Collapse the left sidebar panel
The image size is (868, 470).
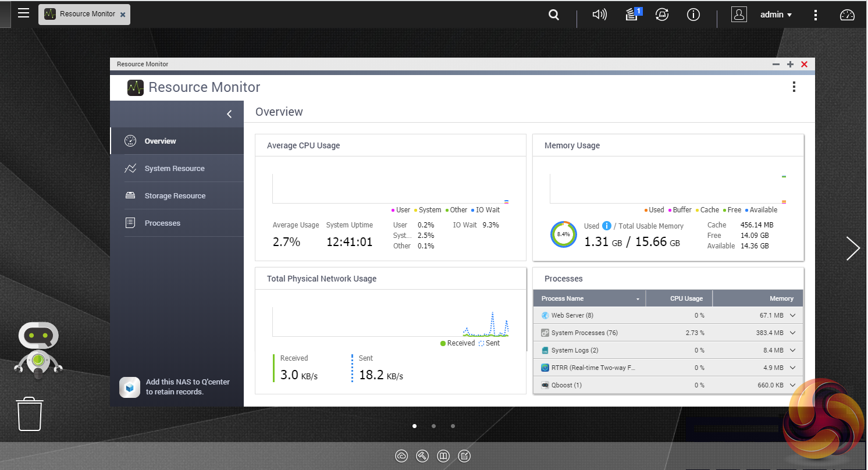[x=229, y=114]
